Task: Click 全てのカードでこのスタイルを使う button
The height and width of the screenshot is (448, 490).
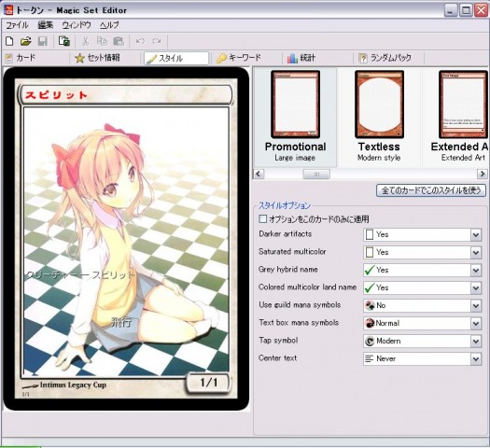Action: click(x=431, y=190)
